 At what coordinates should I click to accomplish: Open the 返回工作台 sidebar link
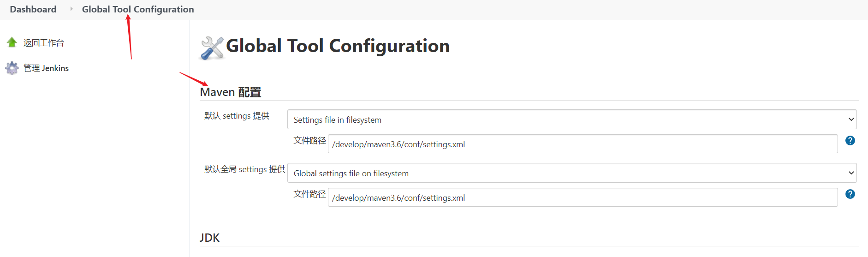[44, 43]
